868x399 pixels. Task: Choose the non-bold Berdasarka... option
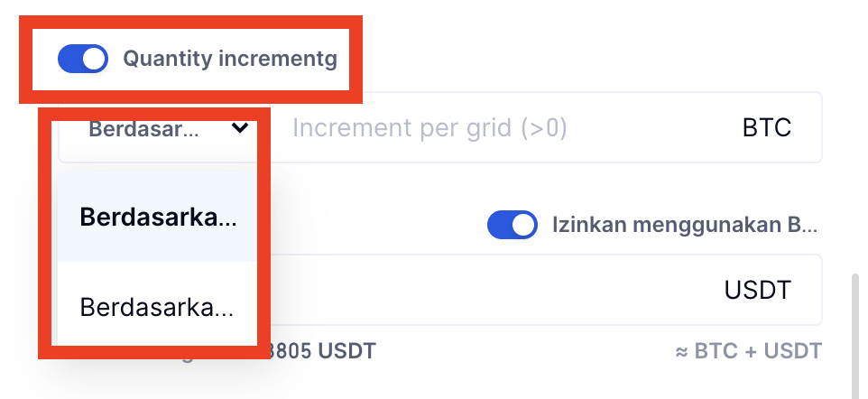coord(157,307)
